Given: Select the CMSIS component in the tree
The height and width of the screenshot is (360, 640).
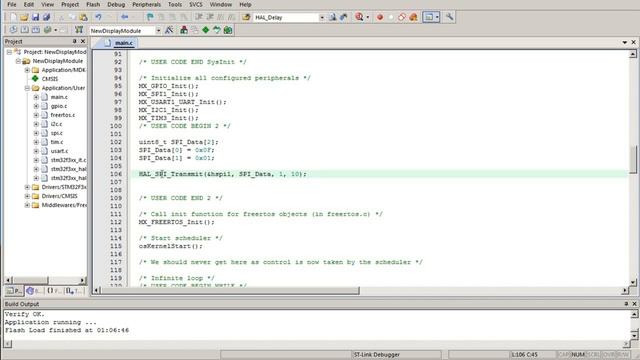Looking at the screenshot, I should click(x=50, y=79).
